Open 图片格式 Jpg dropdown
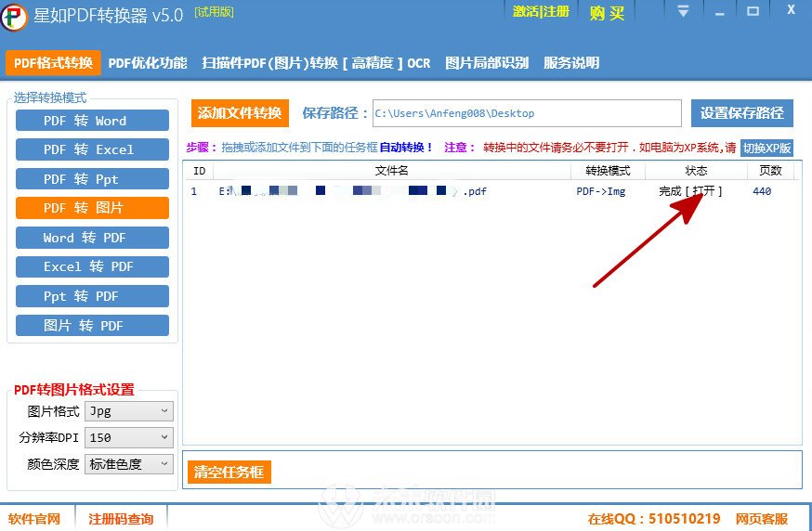 coord(129,411)
